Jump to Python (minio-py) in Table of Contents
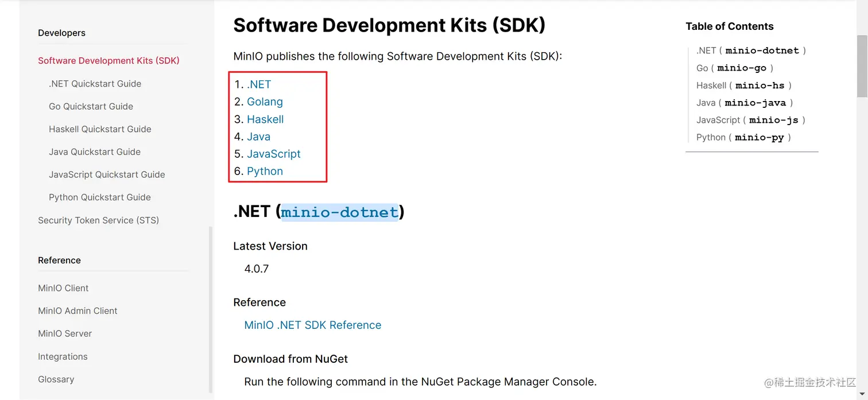The width and height of the screenshot is (868, 400). click(x=744, y=137)
